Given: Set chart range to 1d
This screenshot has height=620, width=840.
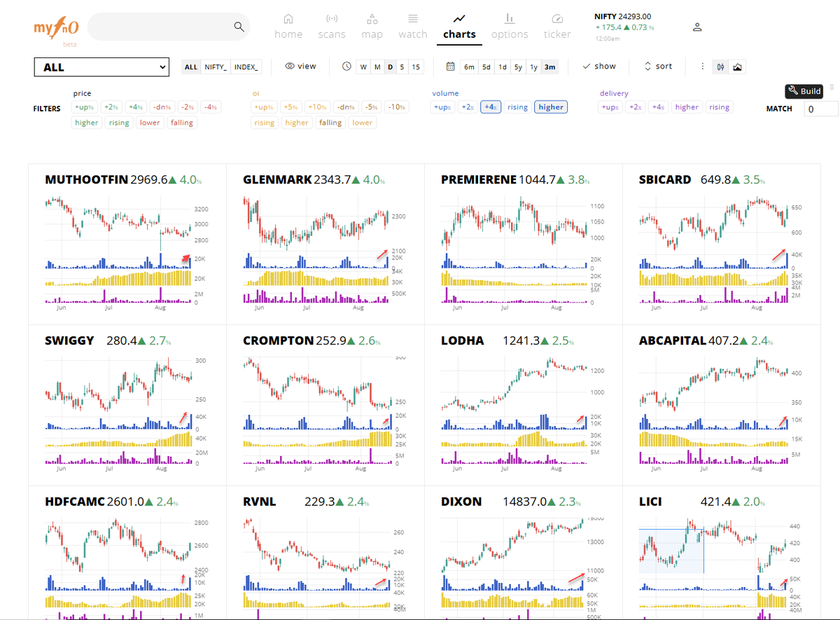Looking at the screenshot, I should point(502,67).
